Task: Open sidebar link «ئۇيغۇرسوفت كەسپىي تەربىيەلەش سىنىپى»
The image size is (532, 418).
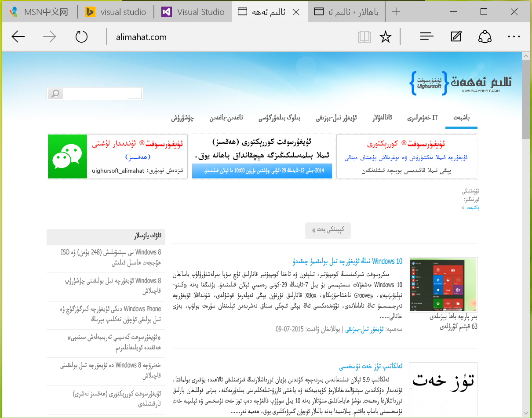Action: 114,343
